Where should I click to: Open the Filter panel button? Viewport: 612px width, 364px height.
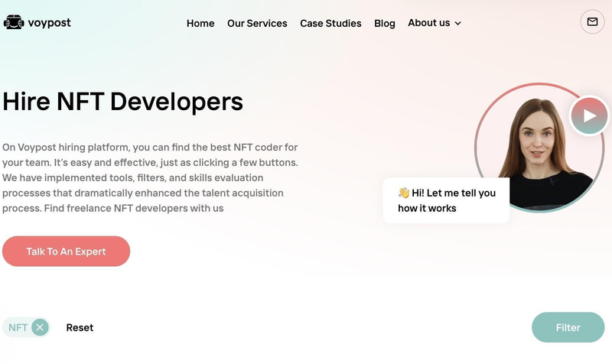[x=568, y=327]
